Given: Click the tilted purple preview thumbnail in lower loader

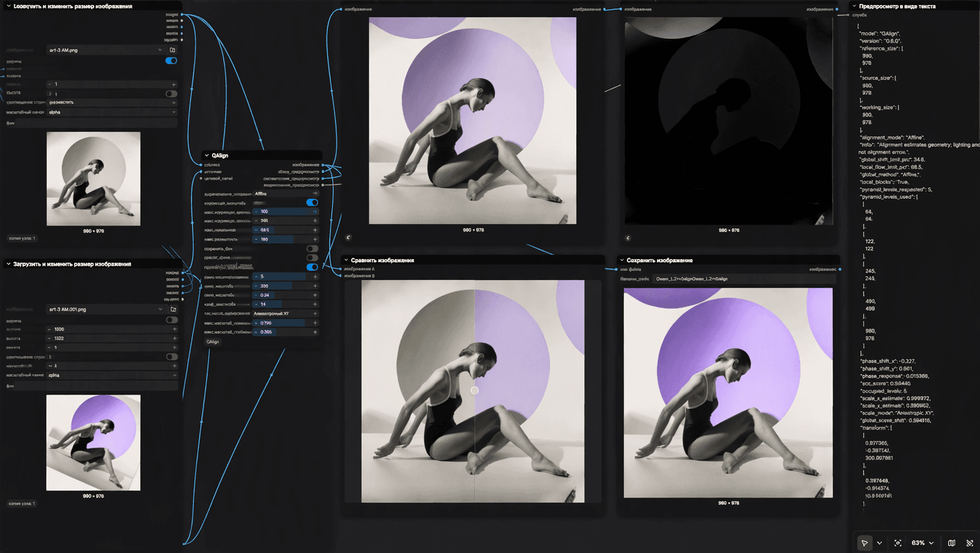Looking at the screenshot, I should tap(93, 442).
